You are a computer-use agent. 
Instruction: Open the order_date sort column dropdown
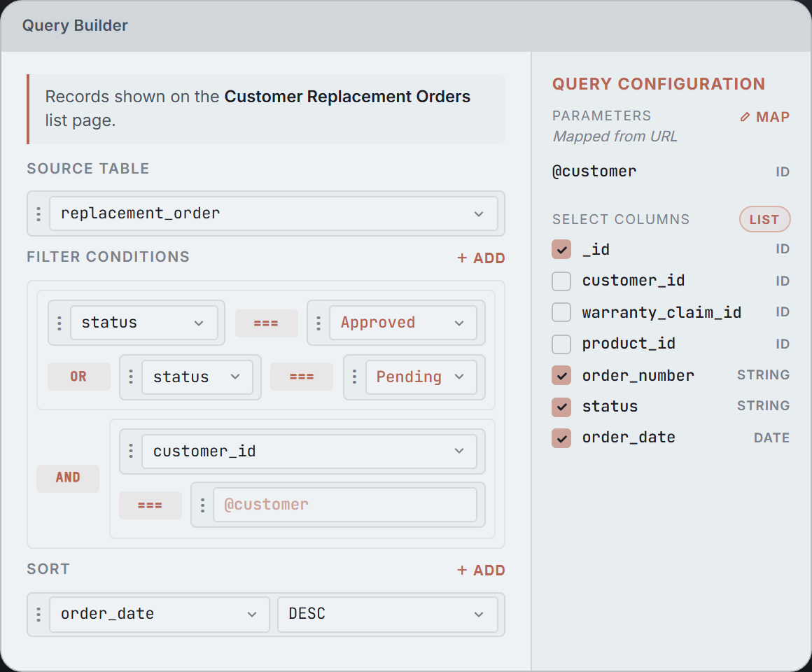[160, 614]
